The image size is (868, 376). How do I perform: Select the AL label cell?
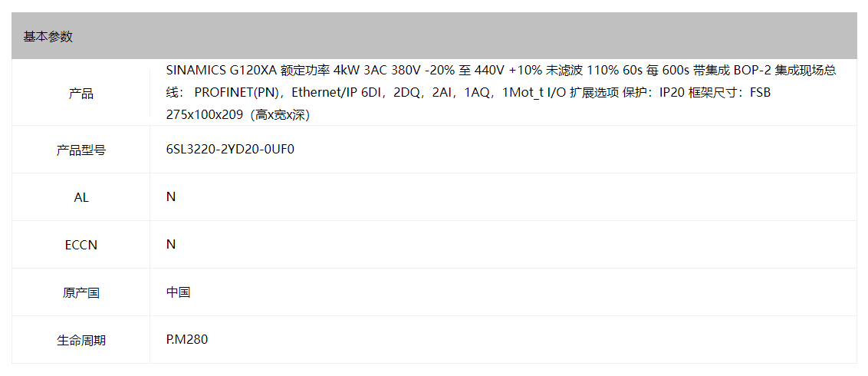81,197
